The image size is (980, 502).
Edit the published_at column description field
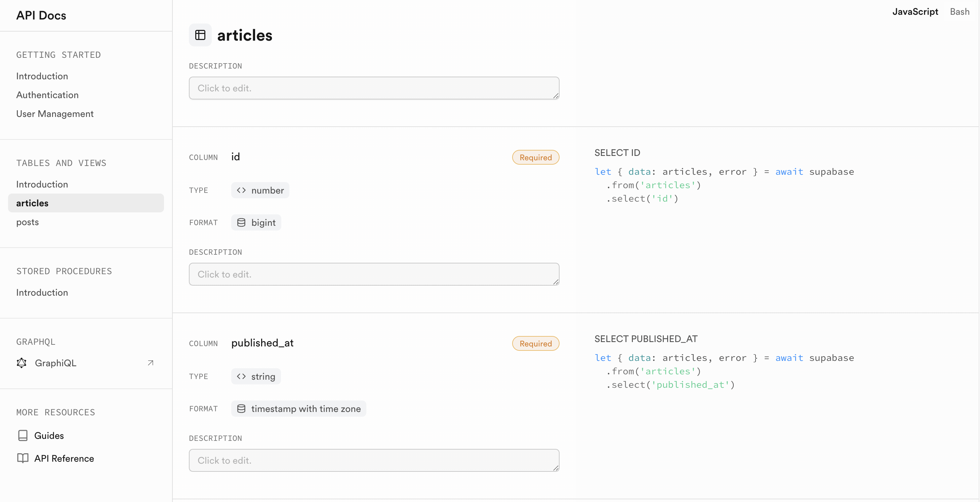coord(374,460)
